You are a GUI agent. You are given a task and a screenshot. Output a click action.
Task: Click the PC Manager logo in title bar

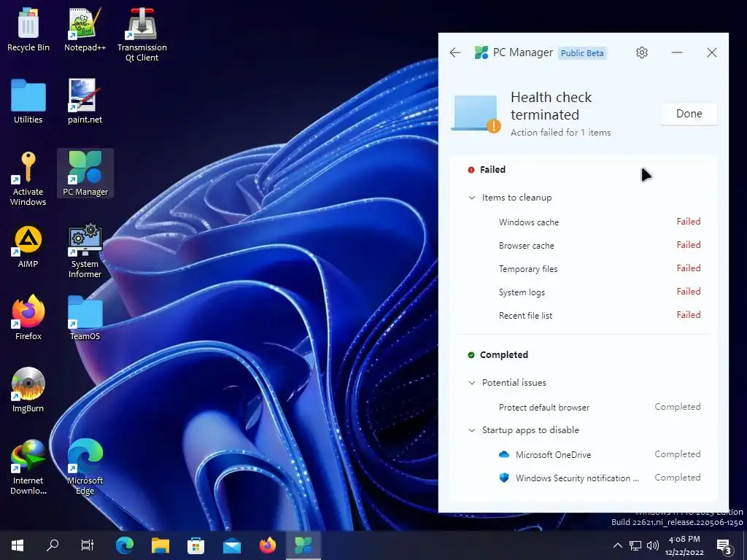click(x=481, y=52)
